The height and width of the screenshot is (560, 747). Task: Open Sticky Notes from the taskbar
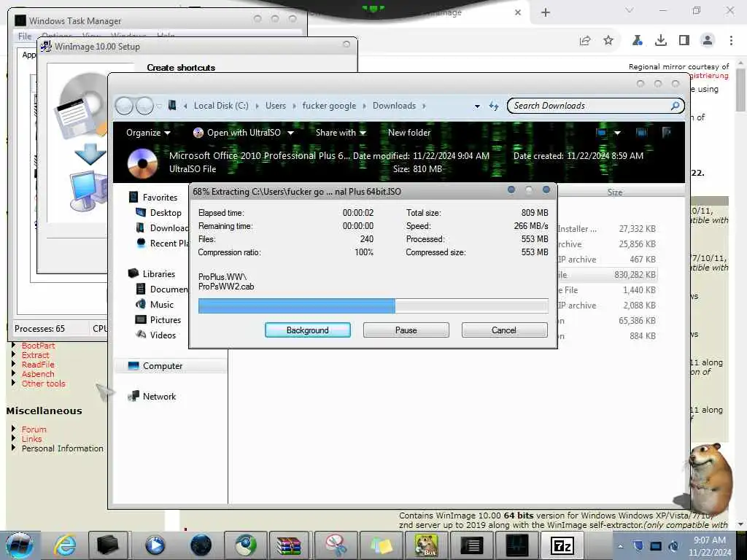tap(381, 545)
